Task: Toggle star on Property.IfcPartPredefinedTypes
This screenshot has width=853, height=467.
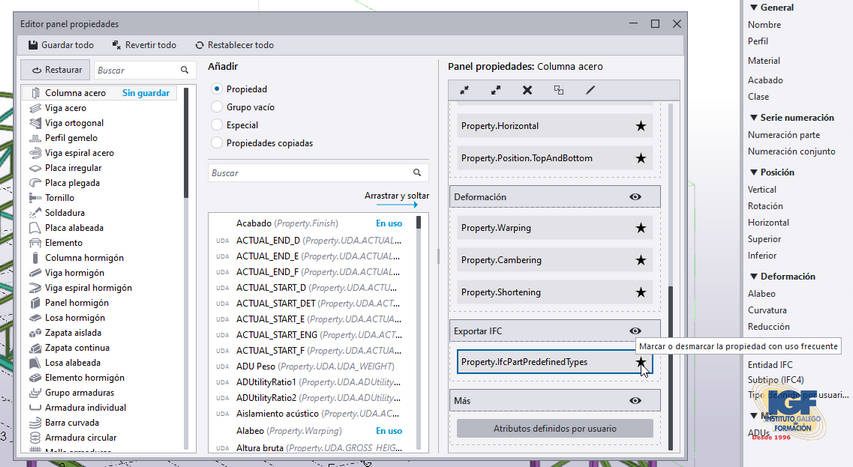Action: click(x=641, y=362)
